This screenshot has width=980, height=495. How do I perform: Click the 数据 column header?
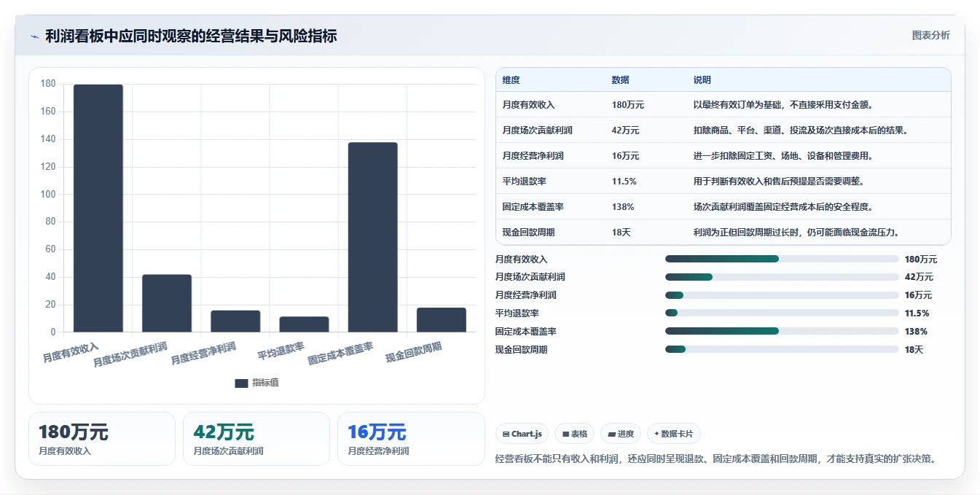tap(621, 80)
